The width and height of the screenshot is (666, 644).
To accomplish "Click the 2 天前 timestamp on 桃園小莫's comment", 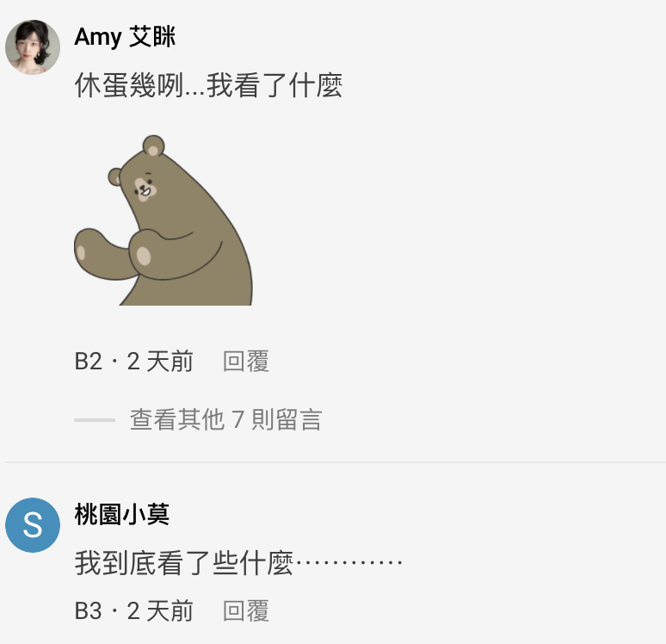I will point(160,610).
